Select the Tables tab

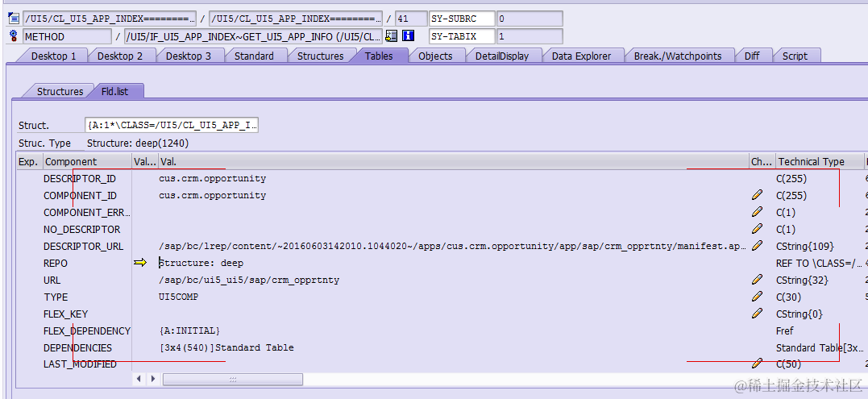[380, 56]
